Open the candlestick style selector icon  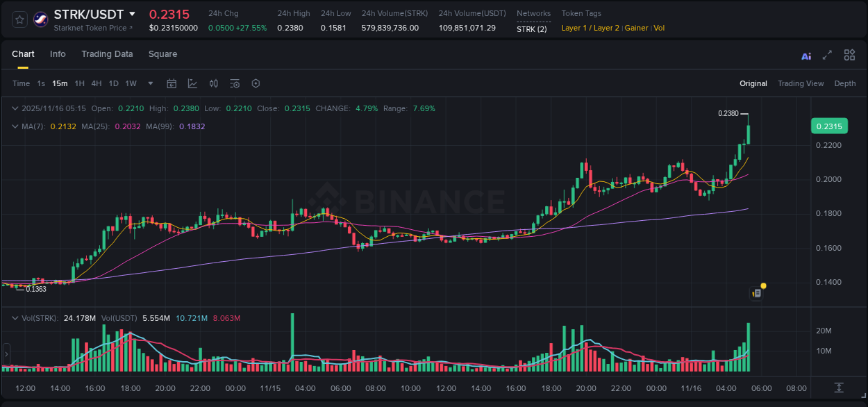point(213,83)
